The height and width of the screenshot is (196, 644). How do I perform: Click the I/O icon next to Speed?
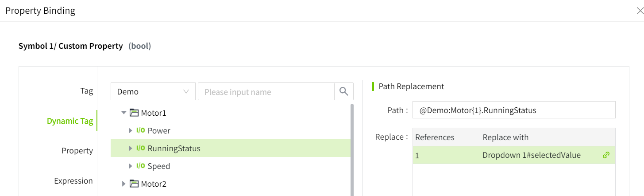[x=141, y=166]
